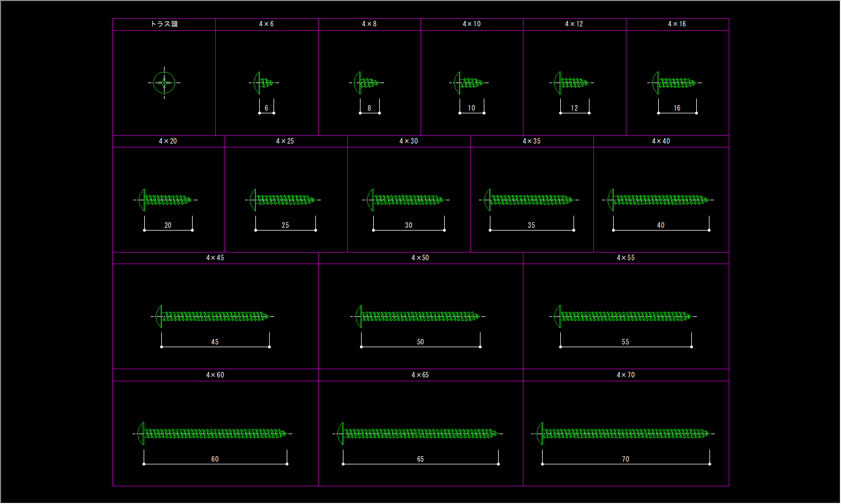Click the 4×60 header label
841x504 pixels.
(x=215, y=375)
